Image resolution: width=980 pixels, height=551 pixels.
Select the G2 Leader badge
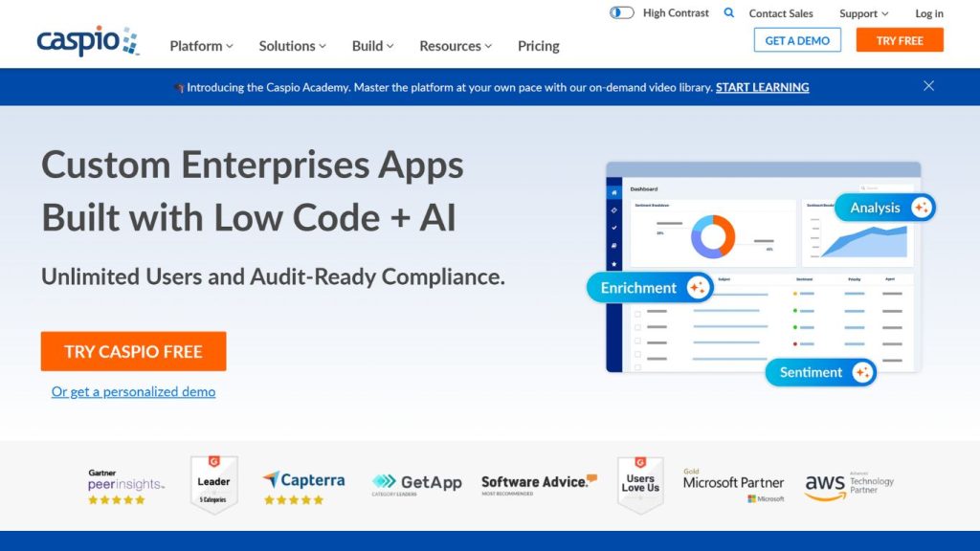tap(212, 483)
